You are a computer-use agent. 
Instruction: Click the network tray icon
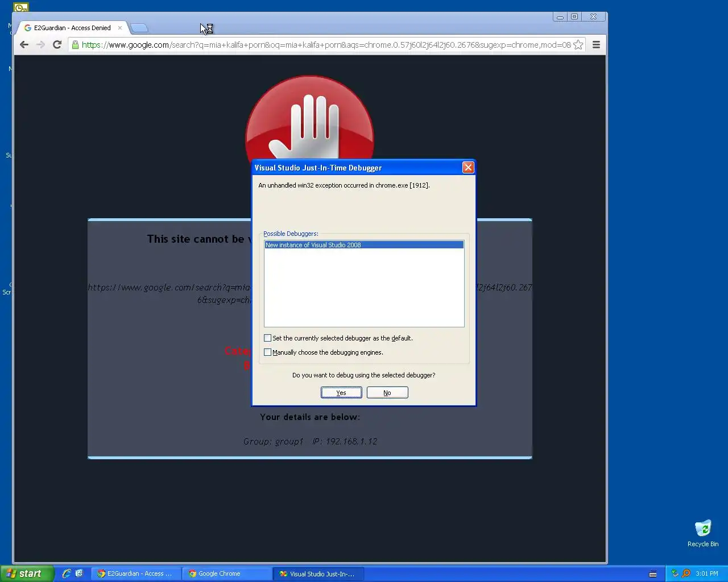[x=675, y=573]
